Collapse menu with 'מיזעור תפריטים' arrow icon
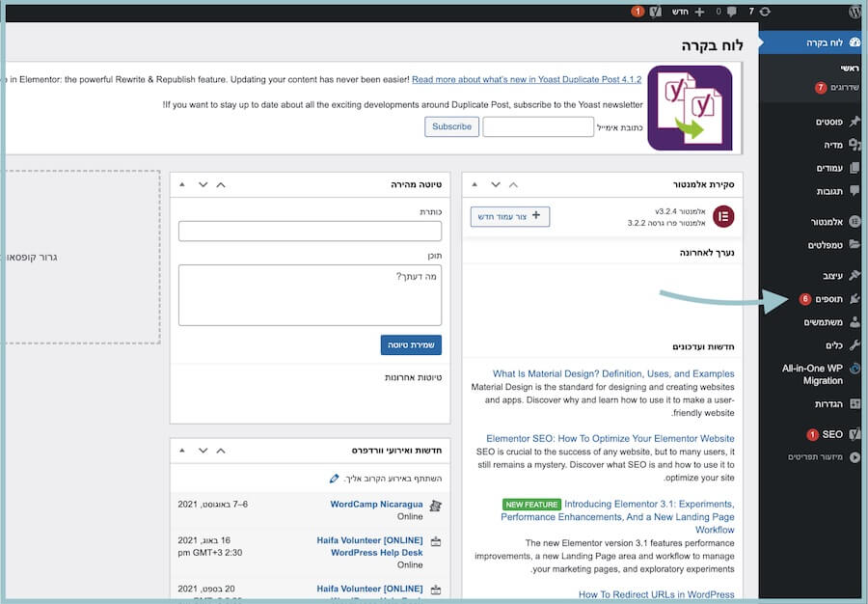This screenshot has height=604, width=868. pyautogui.click(x=854, y=457)
